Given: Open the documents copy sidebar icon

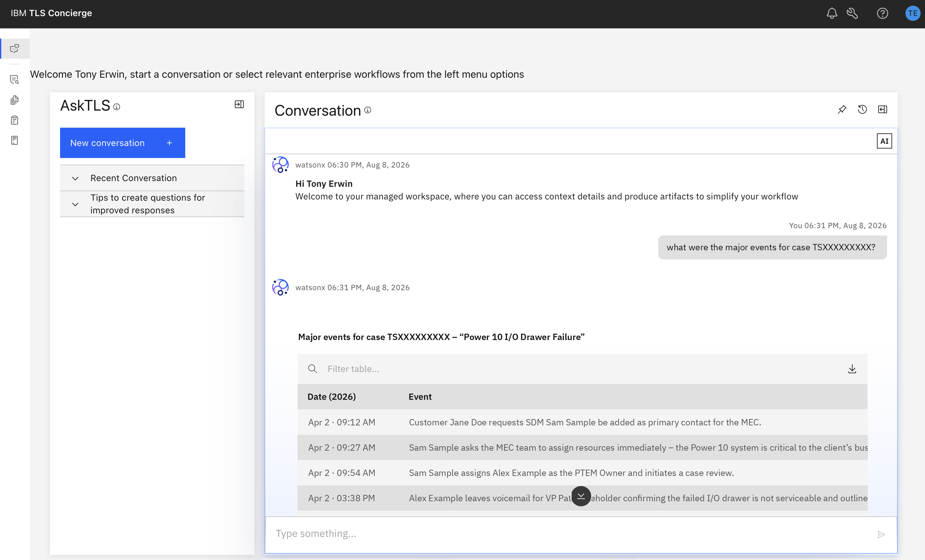Looking at the screenshot, I should pyautogui.click(x=15, y=100).
